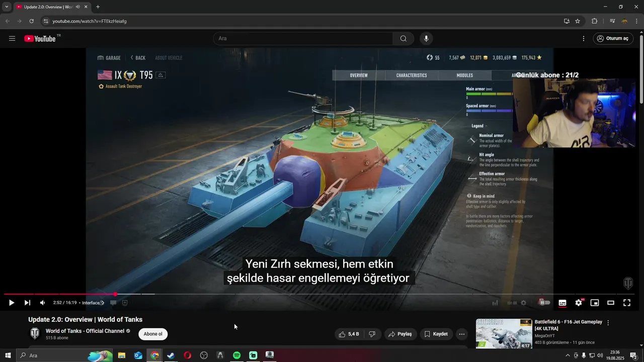Skip to the next video
644x362 pixels.
(x=27, y=303)
